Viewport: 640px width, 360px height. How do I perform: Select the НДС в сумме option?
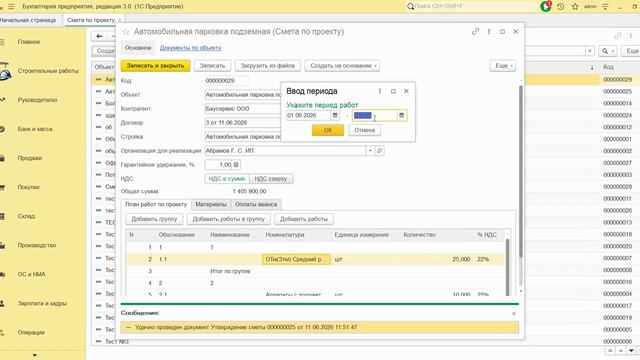coord(227,179)
